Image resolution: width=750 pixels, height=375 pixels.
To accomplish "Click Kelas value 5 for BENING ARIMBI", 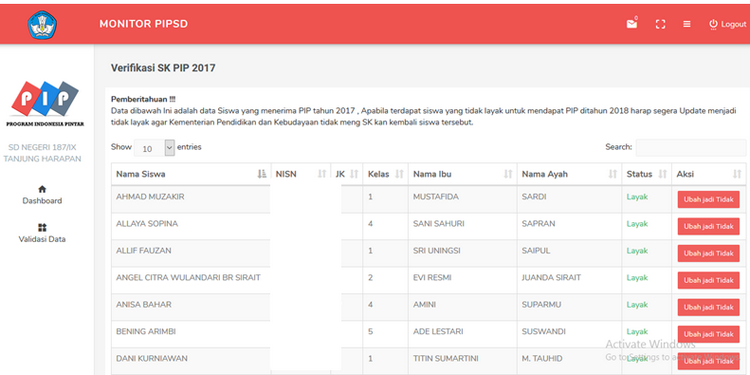I will click(x=371, y=331).
